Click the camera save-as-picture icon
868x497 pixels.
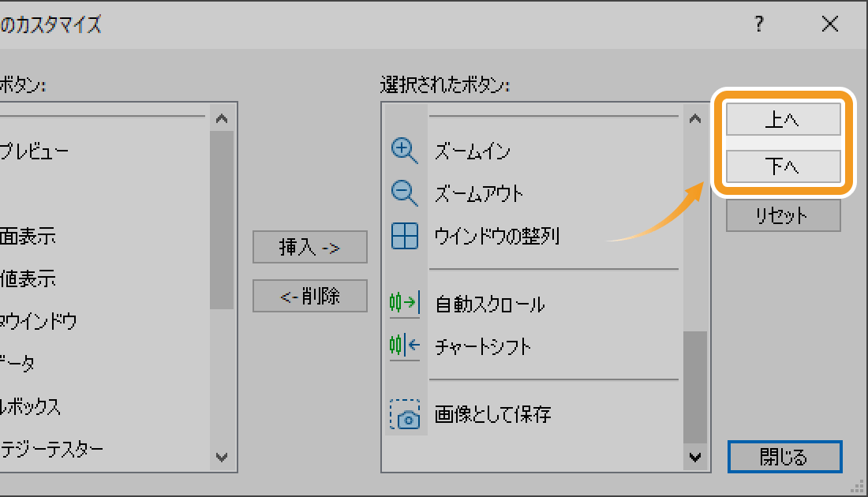(405, 414)
